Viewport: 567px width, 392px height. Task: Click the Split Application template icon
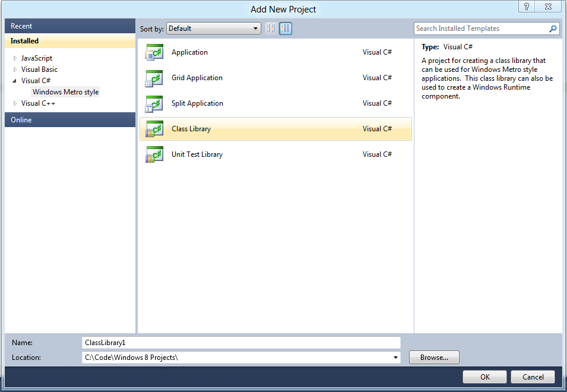click(x=154, y=104)
